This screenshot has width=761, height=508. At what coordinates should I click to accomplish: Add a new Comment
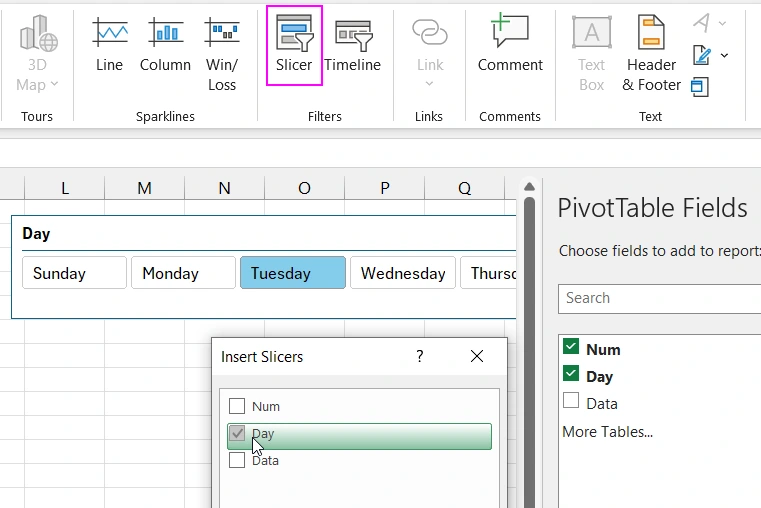click(x=509, y=46)
